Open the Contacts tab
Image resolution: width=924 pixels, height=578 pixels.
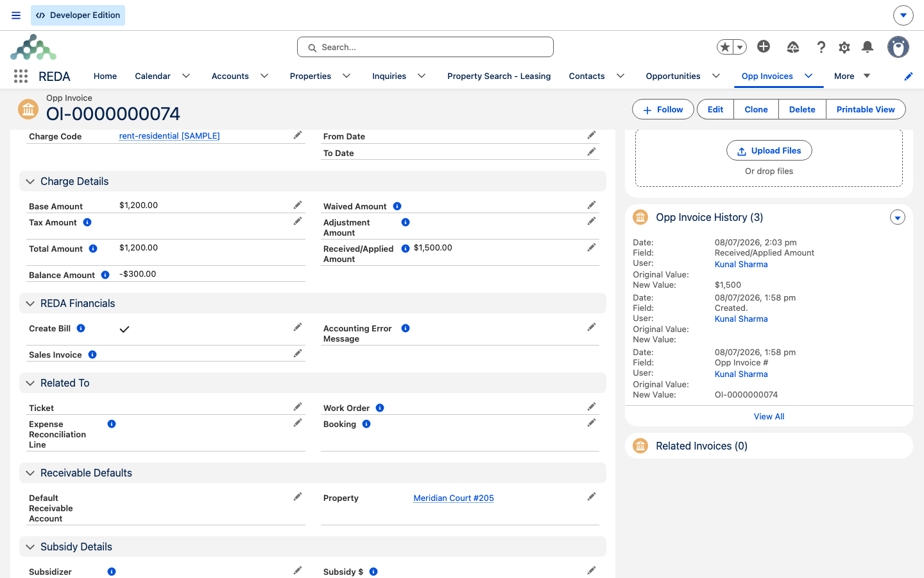click(x=586, y=76)
